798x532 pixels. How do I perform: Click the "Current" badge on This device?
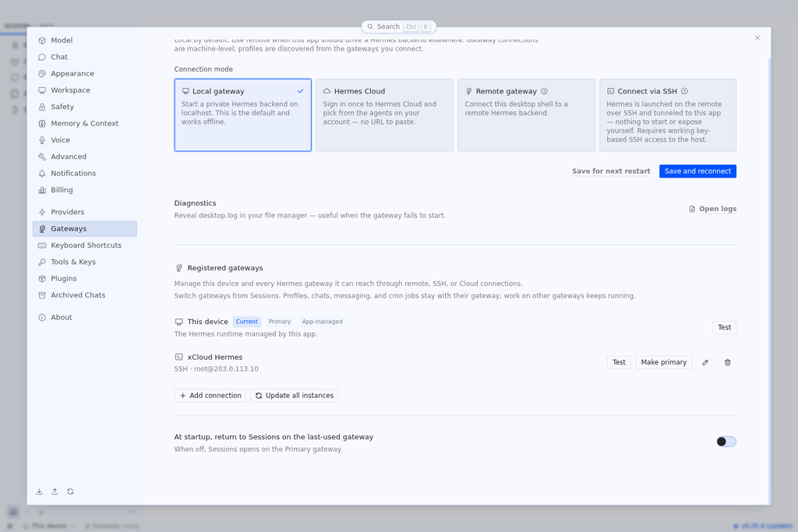pos(247,322)
